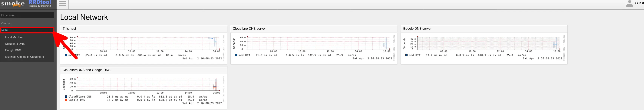Click the RRDtool logging & graphing logo
644x110 pixels.
pos(40,4)
